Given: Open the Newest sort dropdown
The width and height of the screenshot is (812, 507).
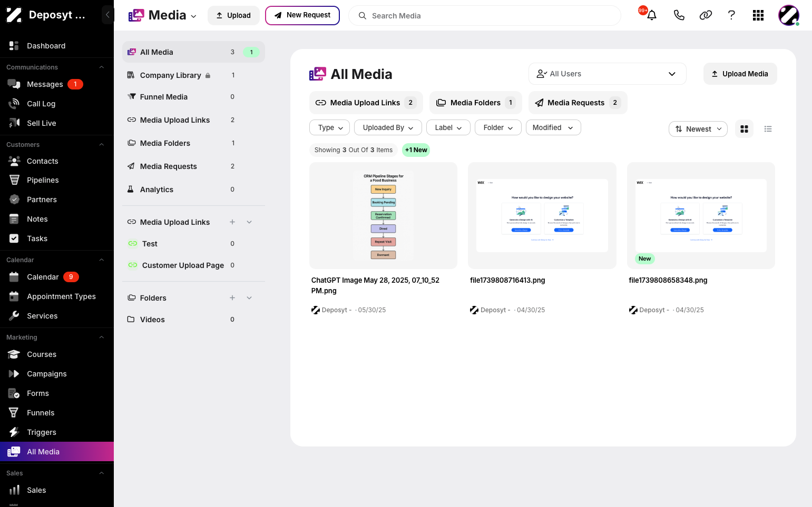Looking at the screenshot, I should click(698, 129).
